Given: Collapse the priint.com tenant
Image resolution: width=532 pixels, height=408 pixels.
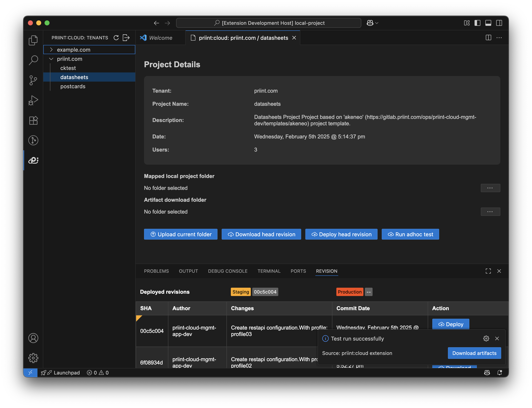Looking at the screenshot, I should [51, 59].
